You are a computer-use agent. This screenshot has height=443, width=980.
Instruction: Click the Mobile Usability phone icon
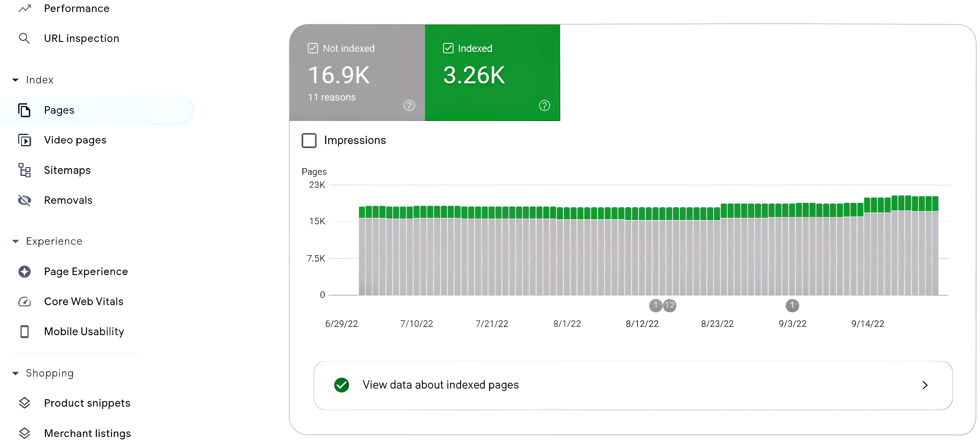click(x=24, y=331)
